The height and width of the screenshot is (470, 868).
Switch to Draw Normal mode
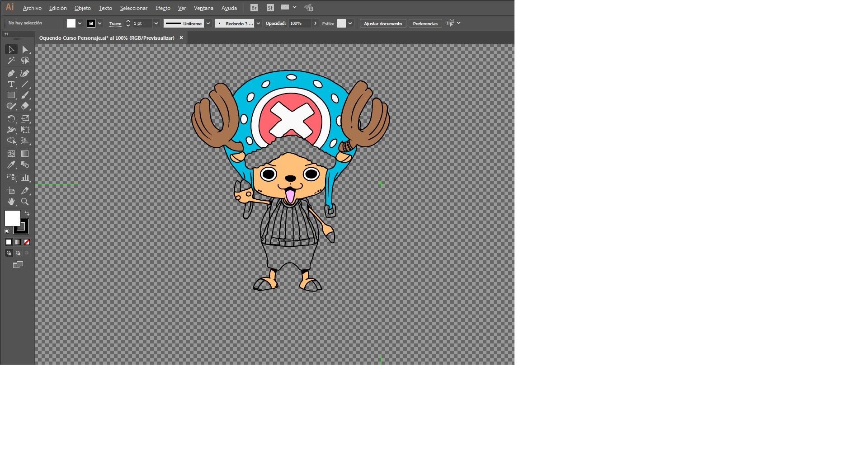9,253
